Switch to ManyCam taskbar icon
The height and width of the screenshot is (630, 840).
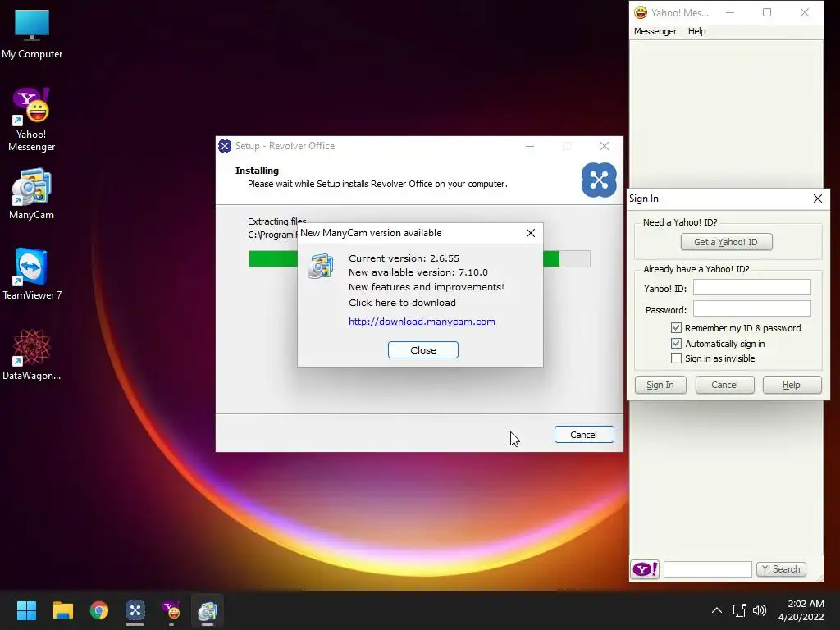[208, 610]
